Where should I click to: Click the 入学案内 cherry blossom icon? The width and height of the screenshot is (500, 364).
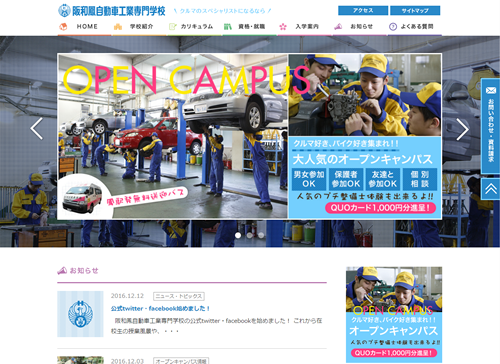tap(283, 27)
